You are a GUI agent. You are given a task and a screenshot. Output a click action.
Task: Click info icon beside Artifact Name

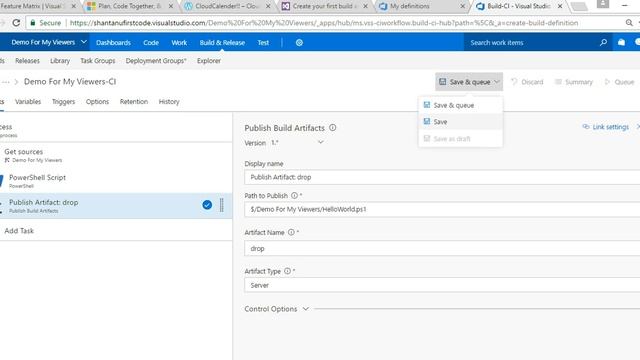click(x=291, y=232)
